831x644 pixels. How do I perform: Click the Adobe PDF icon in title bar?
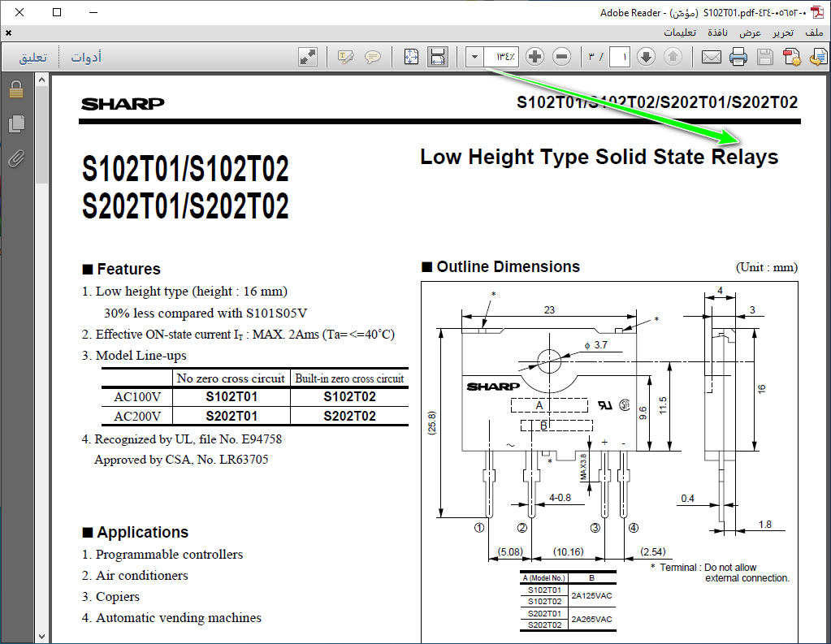tap(818, 12)
